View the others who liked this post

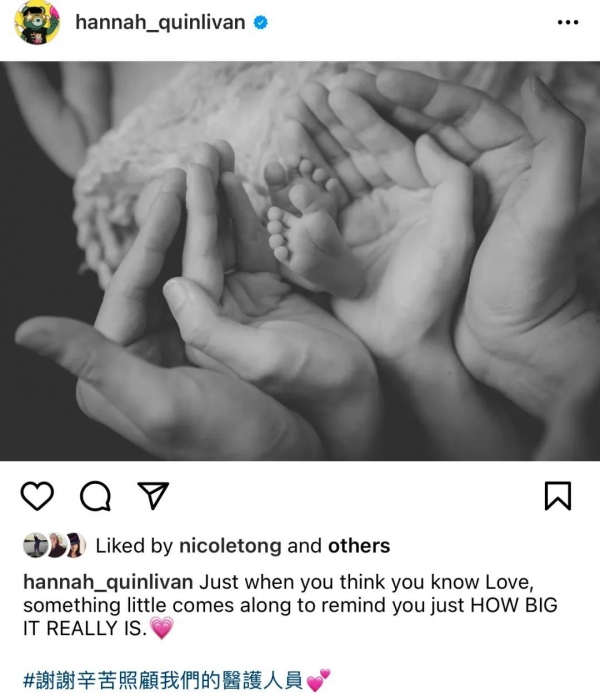(x=359, y=546)
